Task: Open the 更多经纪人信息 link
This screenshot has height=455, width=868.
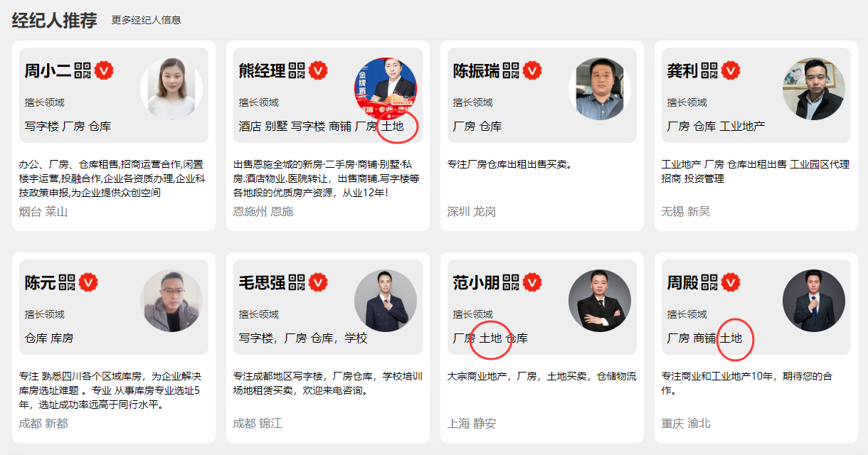Action: (x=146, y=20)
